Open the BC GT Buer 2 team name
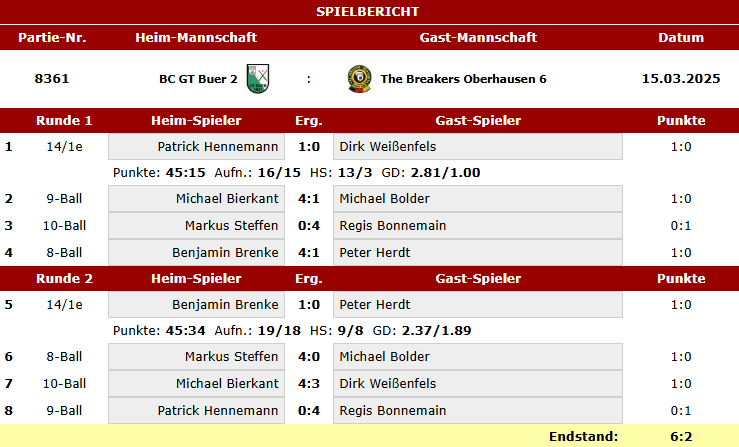The height and width of the screenshot is (447, 739). pyautogui.click(x=198, y=79)
